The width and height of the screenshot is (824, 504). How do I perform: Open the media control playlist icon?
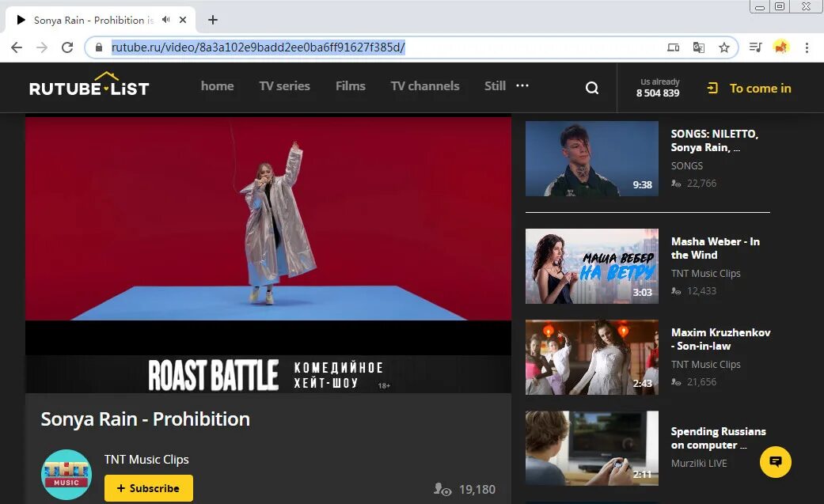(756, 47)
